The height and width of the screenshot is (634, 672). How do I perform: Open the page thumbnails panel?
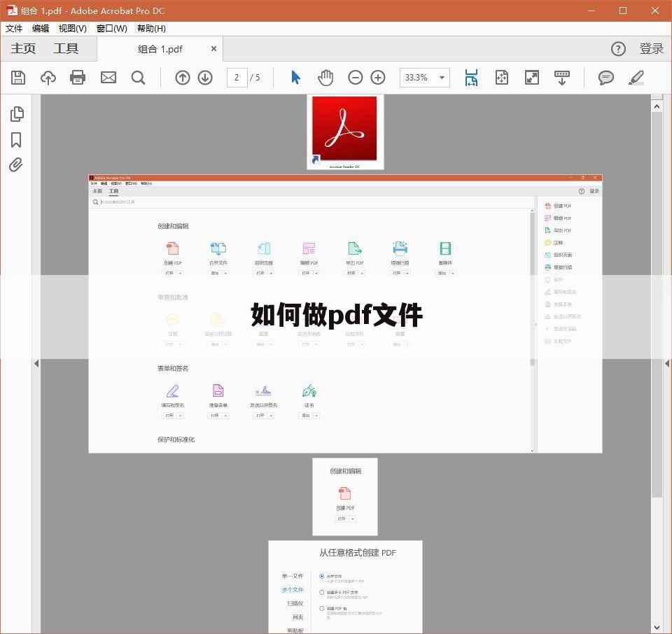[x=16, y=114]
